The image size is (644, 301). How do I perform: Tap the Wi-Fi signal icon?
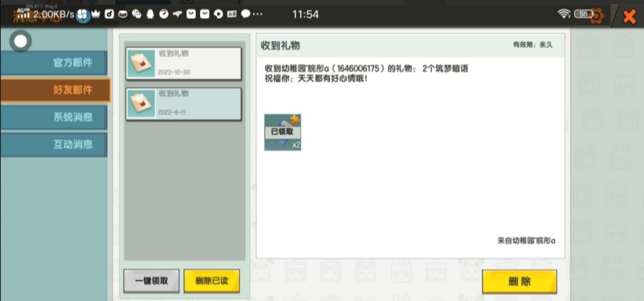pyautogui.click(x=563, y=14)
